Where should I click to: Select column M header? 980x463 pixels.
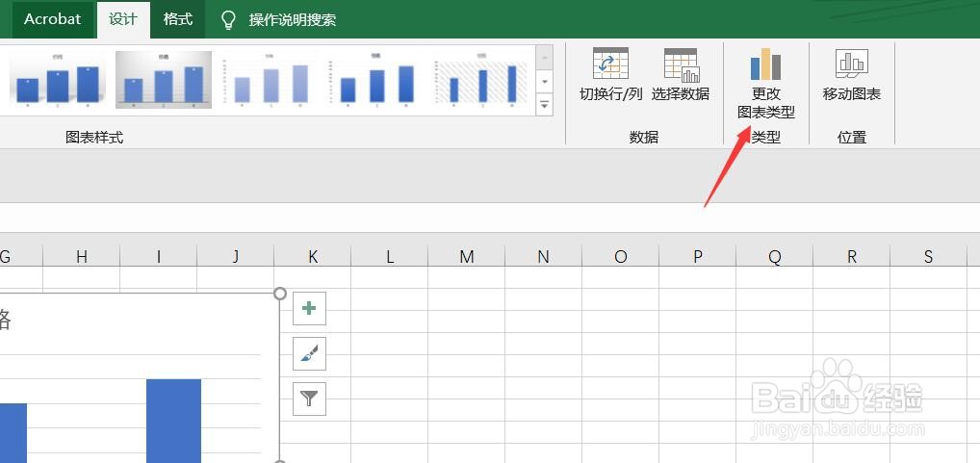tap(466, 256)
